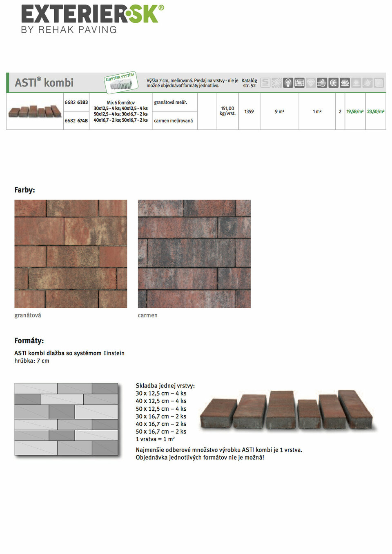Click the CE certification icon

(x=334, y=83)
